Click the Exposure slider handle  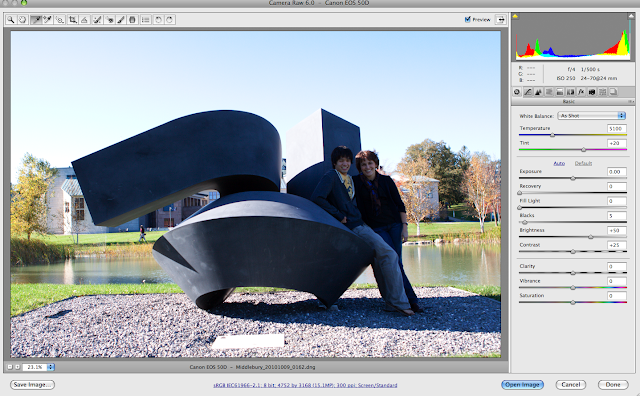(x=573, y=178)
